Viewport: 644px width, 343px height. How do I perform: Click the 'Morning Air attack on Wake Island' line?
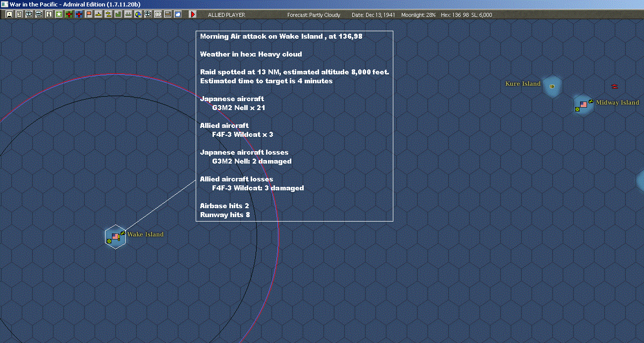coord(282,36)
